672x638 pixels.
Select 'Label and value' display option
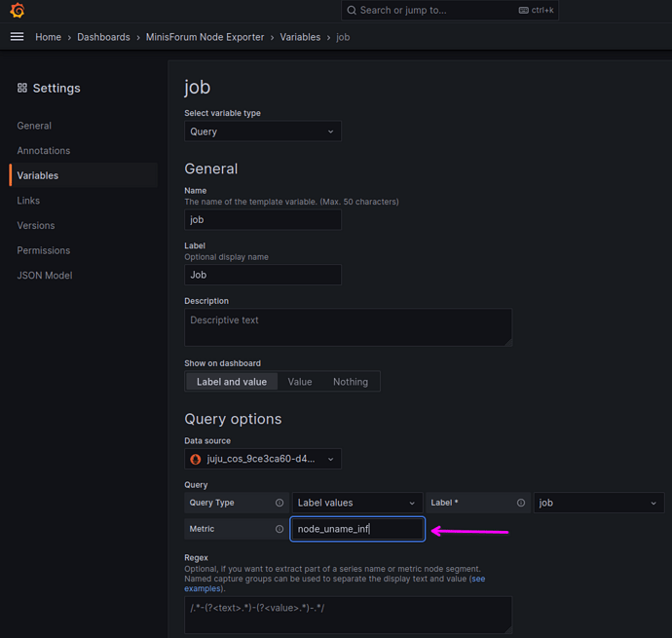[232, 382]
